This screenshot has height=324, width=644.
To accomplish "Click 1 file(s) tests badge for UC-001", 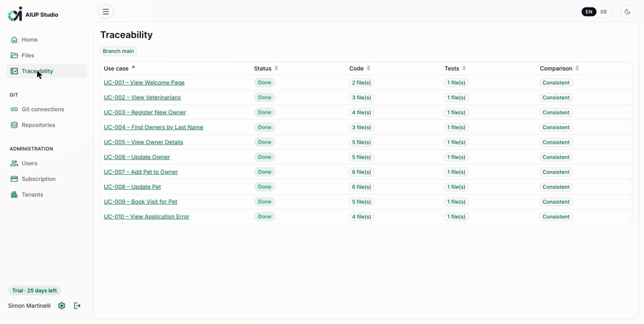I will click(457, 83).
